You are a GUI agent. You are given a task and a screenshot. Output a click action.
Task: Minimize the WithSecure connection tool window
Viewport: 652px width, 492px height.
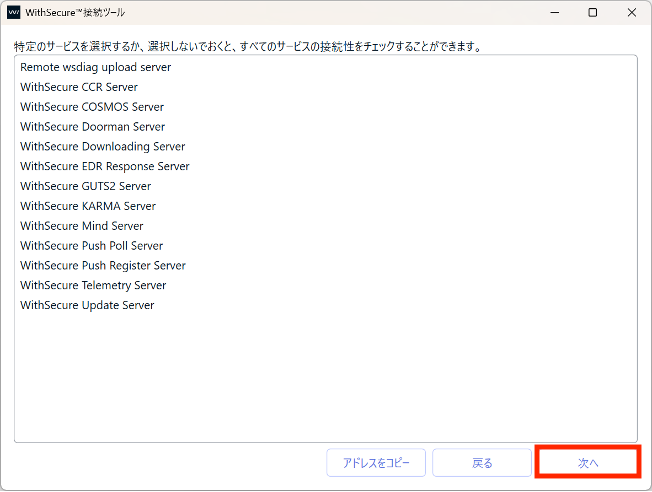click(555, 12)
